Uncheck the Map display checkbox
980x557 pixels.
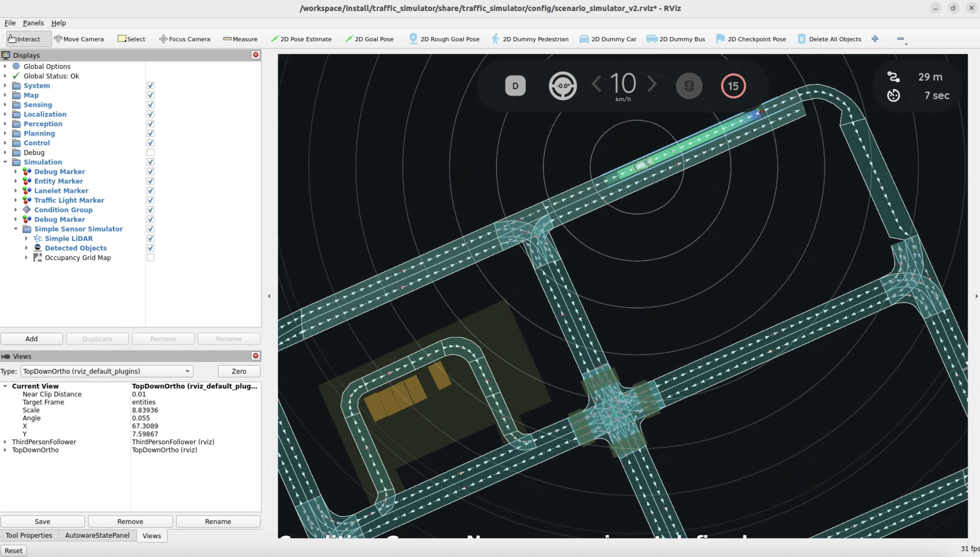[x=150, y=95]
